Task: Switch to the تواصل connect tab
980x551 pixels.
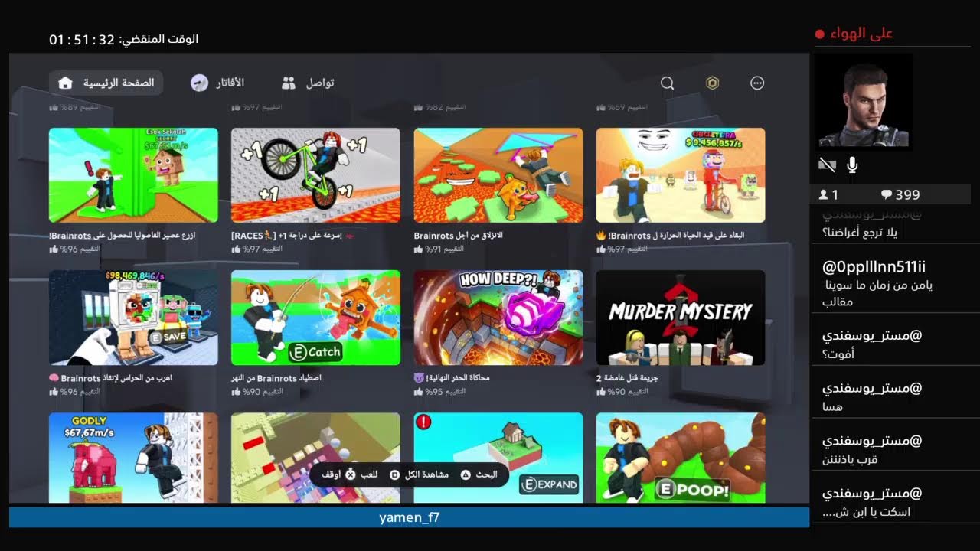Action: pyautogui.click(x=308, y=83)
